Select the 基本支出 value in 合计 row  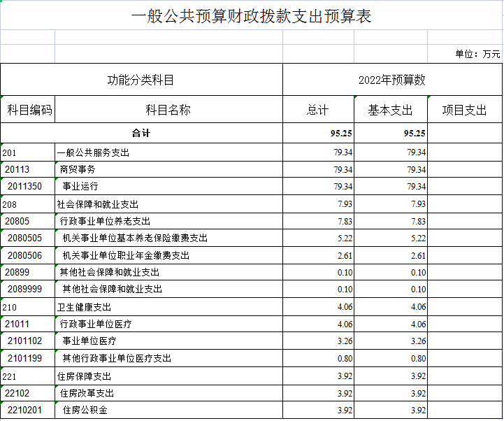391,133
